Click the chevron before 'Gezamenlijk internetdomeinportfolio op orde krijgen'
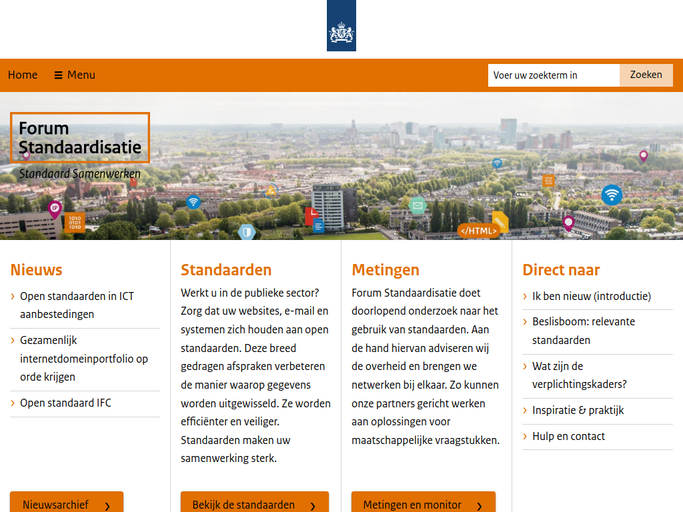Image resolution: width=683 pixels, height=512 pixels. pos(13,340)
